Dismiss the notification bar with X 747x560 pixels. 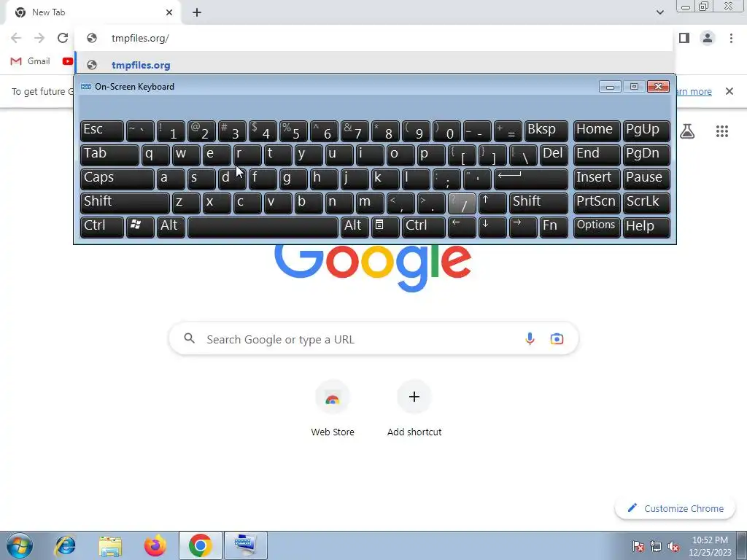(729, 91)
